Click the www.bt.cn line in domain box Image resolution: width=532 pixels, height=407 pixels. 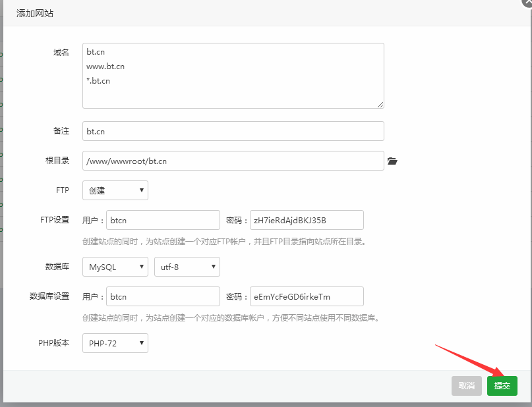click(105, 67)
